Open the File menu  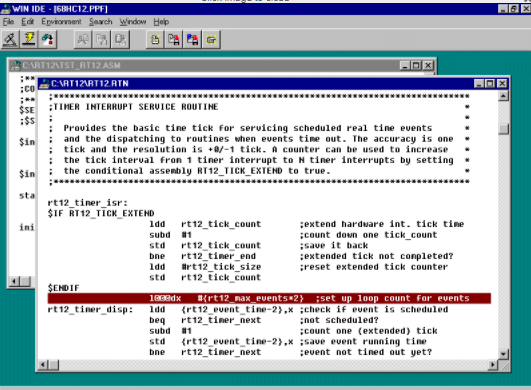pos(8,22)
